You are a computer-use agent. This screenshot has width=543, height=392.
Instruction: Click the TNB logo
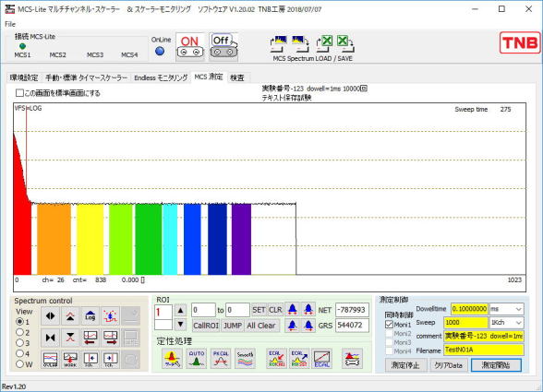[520, 42]
